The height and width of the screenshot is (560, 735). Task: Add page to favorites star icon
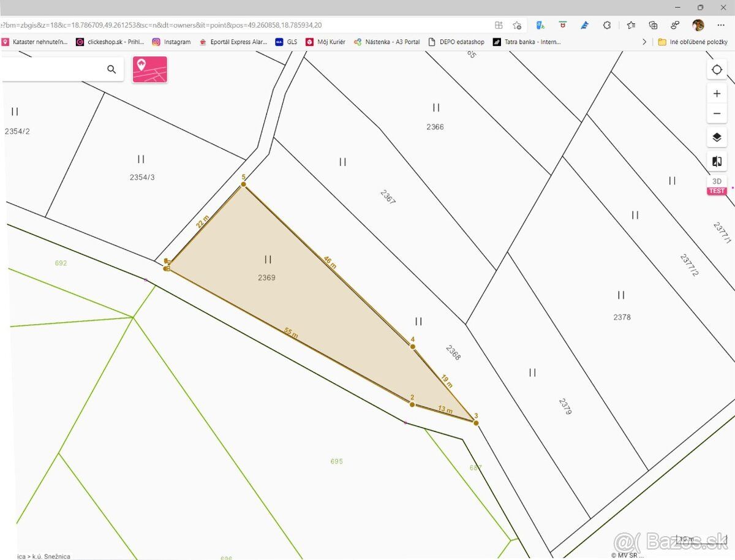[x=517, y=25]
